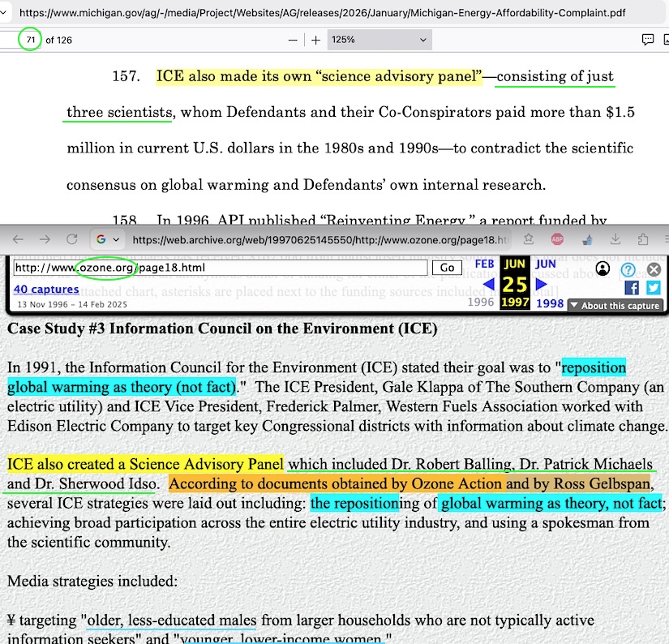
Task: Open the 125% zoom level dropdown
Action: pos(378,40)
